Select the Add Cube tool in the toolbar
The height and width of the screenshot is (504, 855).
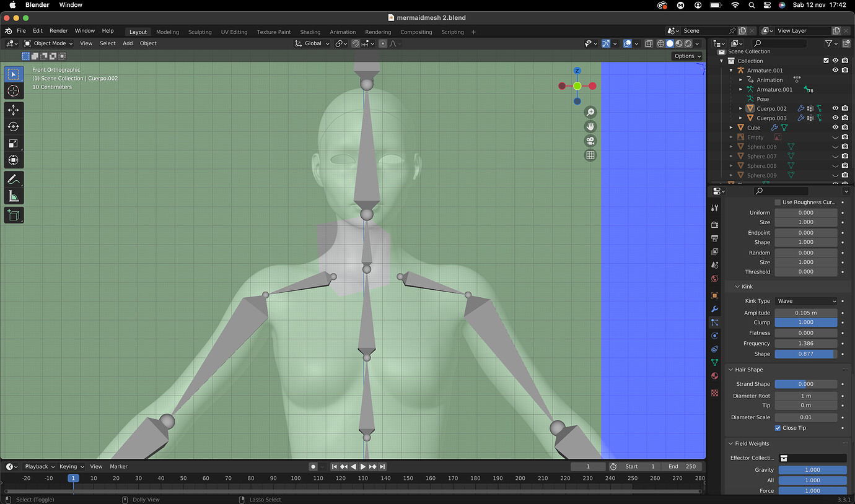tap(14, 215)
